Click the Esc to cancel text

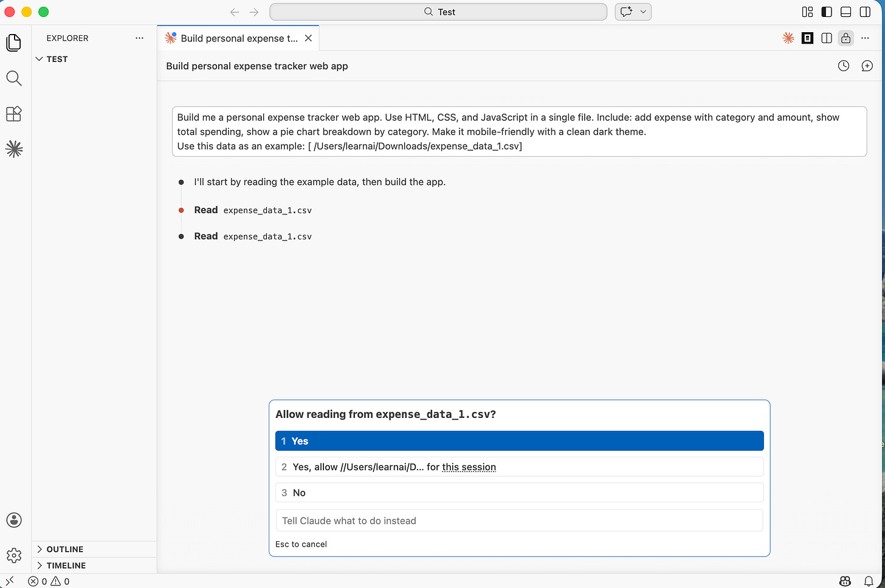point(301,544)
